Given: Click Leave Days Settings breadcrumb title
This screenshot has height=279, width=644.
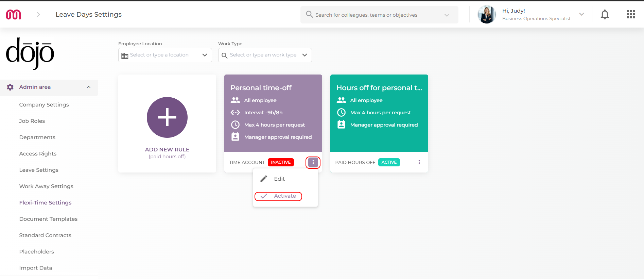Looking at the screenshot, I should click(x=89, y=14).
